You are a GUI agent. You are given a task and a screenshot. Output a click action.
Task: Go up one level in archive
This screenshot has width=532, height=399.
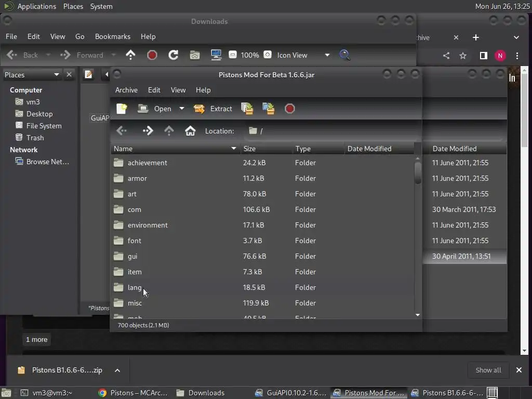coord(169,130)
